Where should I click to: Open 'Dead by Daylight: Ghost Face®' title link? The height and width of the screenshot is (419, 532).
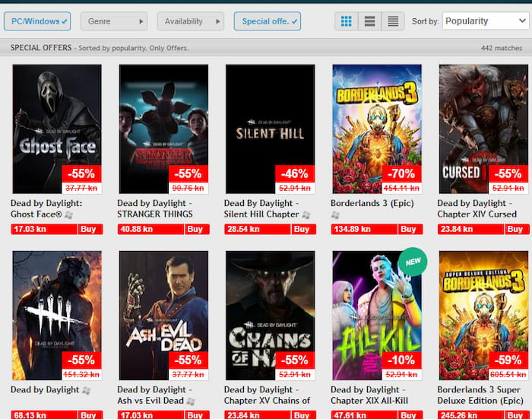(x=46, y=208)
